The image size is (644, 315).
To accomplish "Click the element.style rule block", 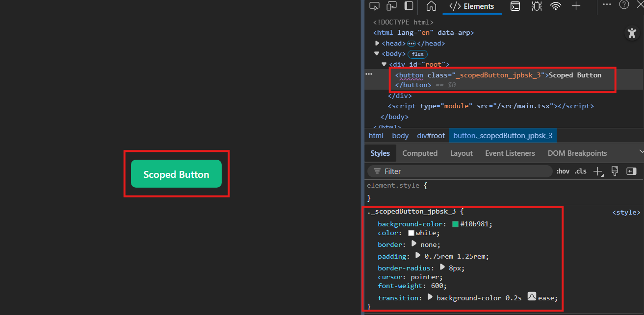I will (504, 192).
